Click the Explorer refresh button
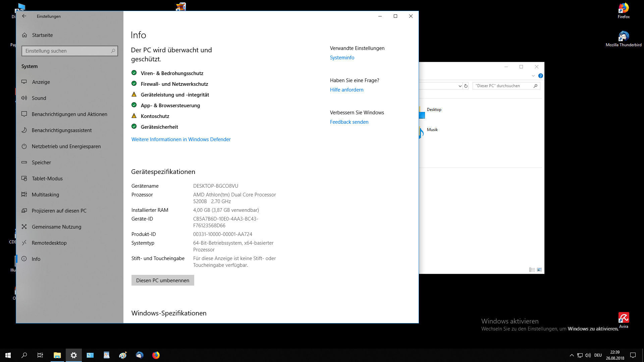 point(466,86)
